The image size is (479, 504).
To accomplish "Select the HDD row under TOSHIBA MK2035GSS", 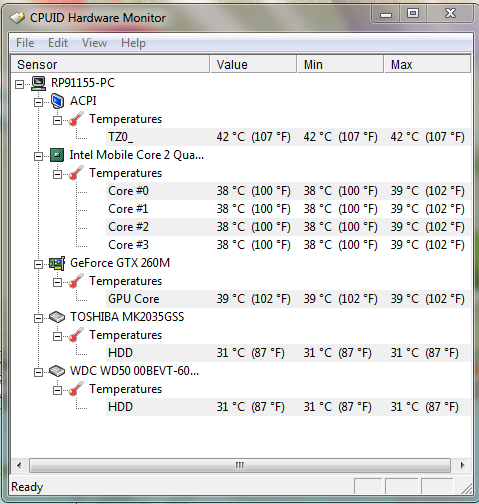I will 288,353.
